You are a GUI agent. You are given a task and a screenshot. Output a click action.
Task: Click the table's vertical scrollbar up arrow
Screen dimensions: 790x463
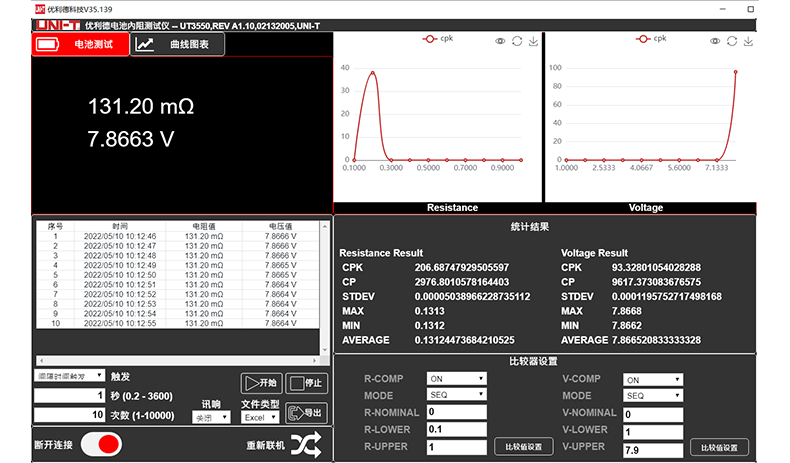click(x=324, y=226)
